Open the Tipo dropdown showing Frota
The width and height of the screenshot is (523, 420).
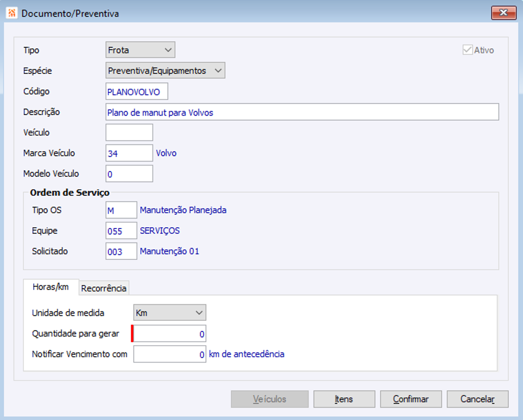(141, 50)
